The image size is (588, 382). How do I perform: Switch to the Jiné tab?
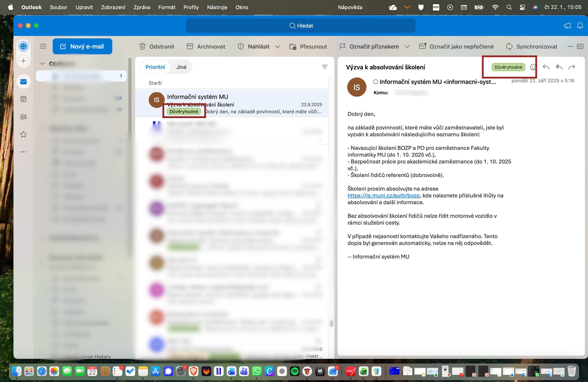pos(181,67)
